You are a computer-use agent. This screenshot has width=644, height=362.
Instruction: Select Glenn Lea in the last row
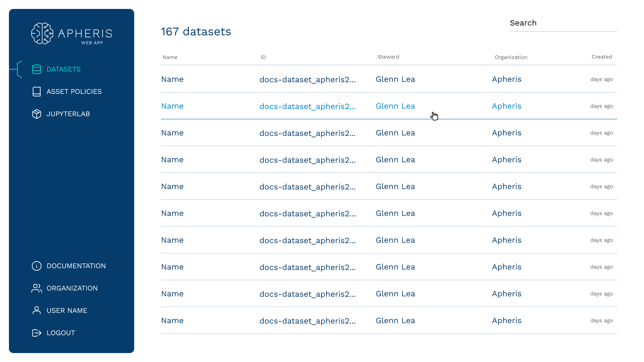point(395,320)
